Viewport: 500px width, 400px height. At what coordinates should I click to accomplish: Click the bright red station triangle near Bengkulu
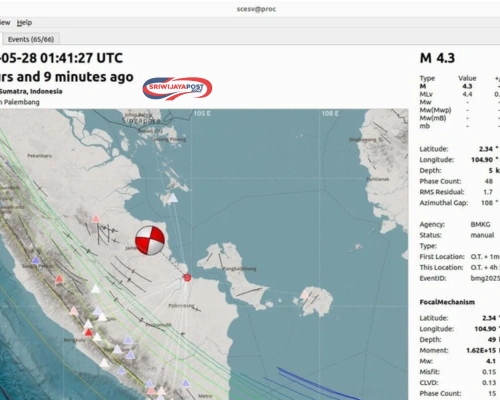pyautogui.click(x=88, y=332)
